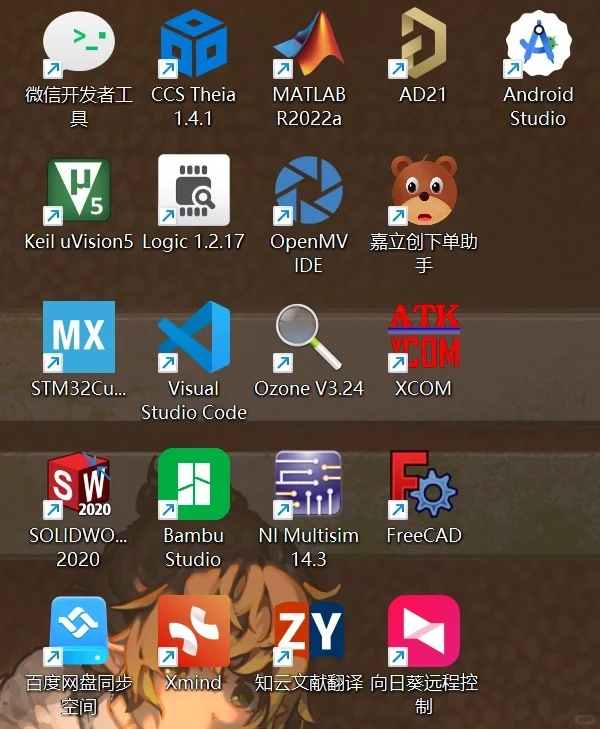This screenshot has height=729, width=600.
Task: Open the ATK XCOM serial tool icon
Action: point(423,338)
